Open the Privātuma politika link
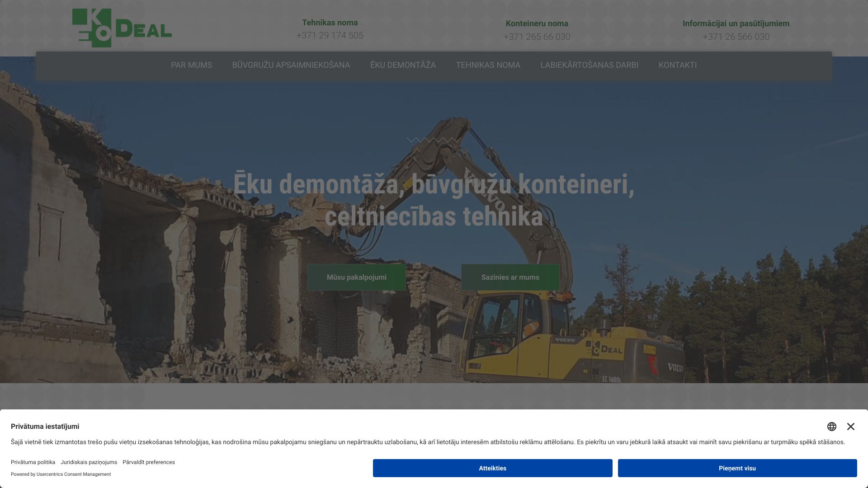This screenshot has width=868, height=488. click(x=33, y=462)
